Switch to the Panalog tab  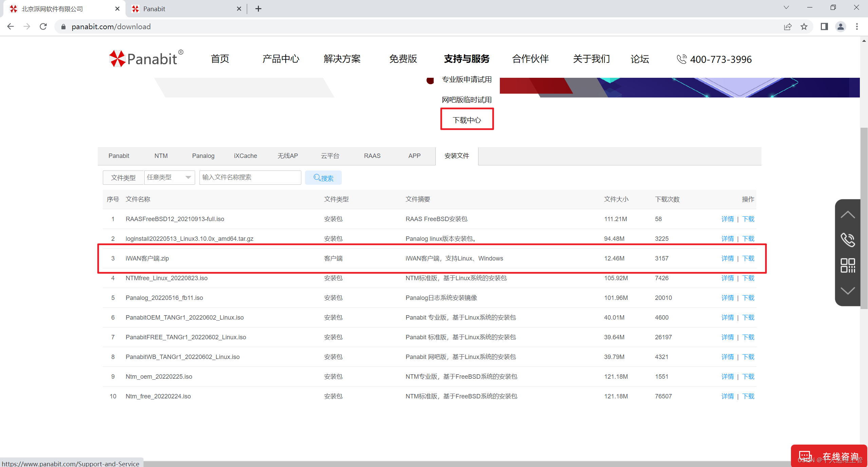pyautogui.click(x=203, y=156)
